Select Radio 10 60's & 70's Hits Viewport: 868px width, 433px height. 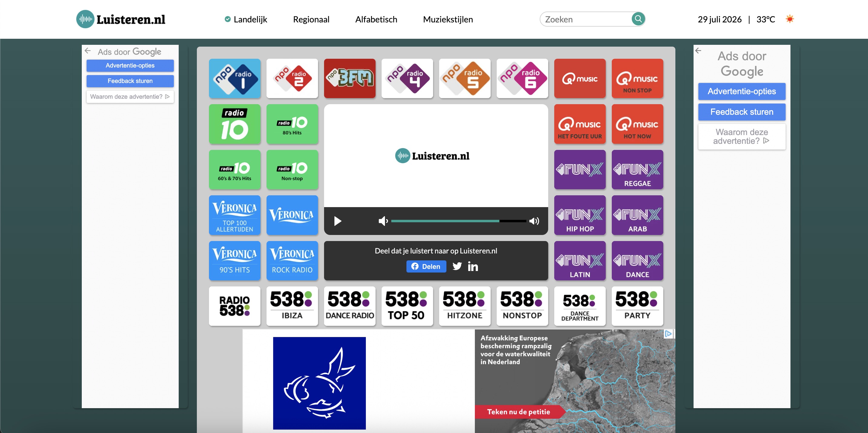pyautogui.click(x=234, y=170)
